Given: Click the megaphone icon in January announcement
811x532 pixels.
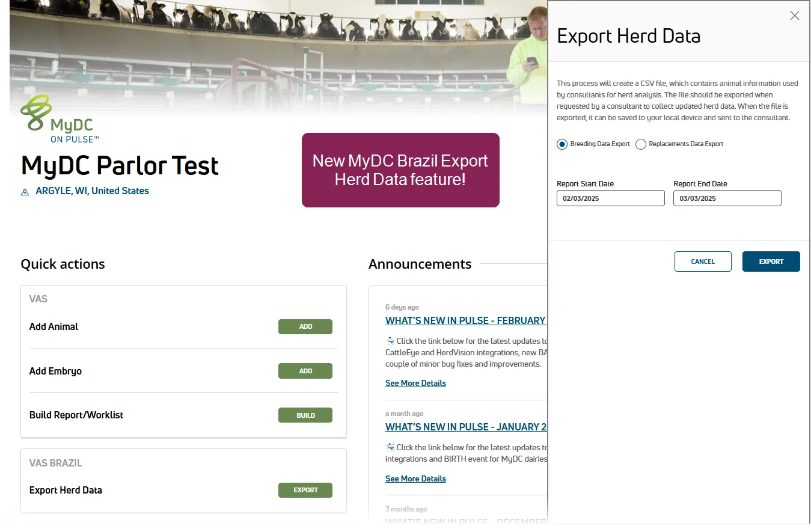Looking at the screenshot, I should pos(390,447).
